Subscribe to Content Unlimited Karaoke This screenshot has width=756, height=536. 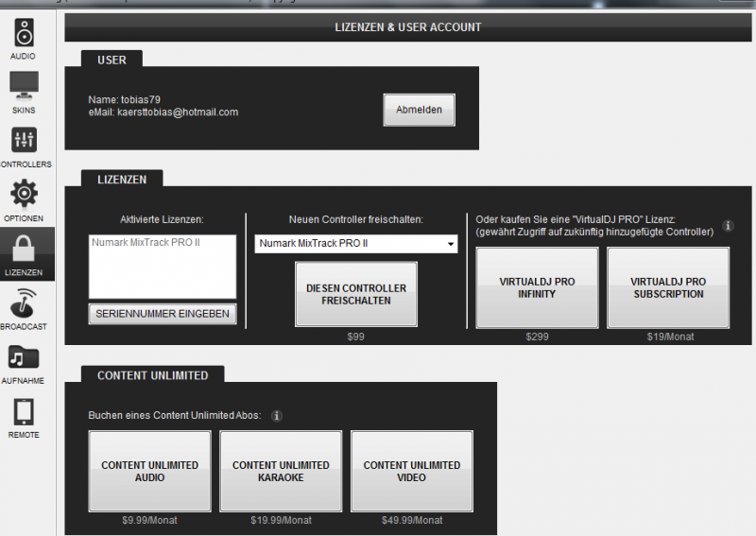pos(281,472)
